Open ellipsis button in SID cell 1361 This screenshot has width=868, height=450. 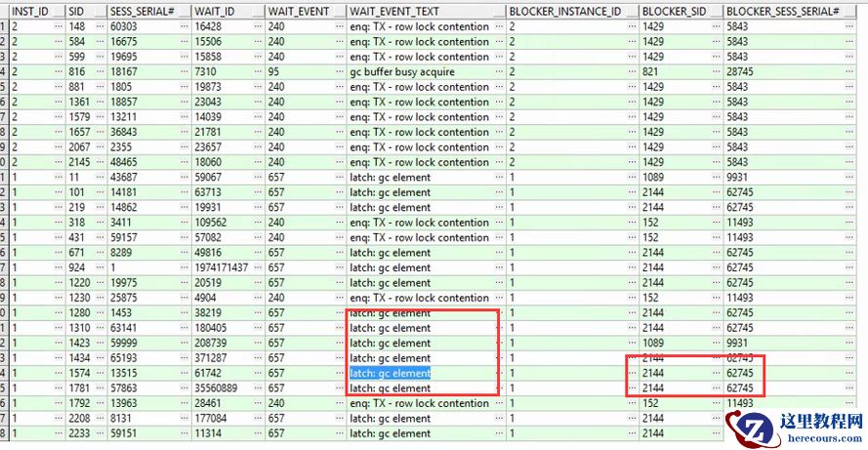coord(101,102)
